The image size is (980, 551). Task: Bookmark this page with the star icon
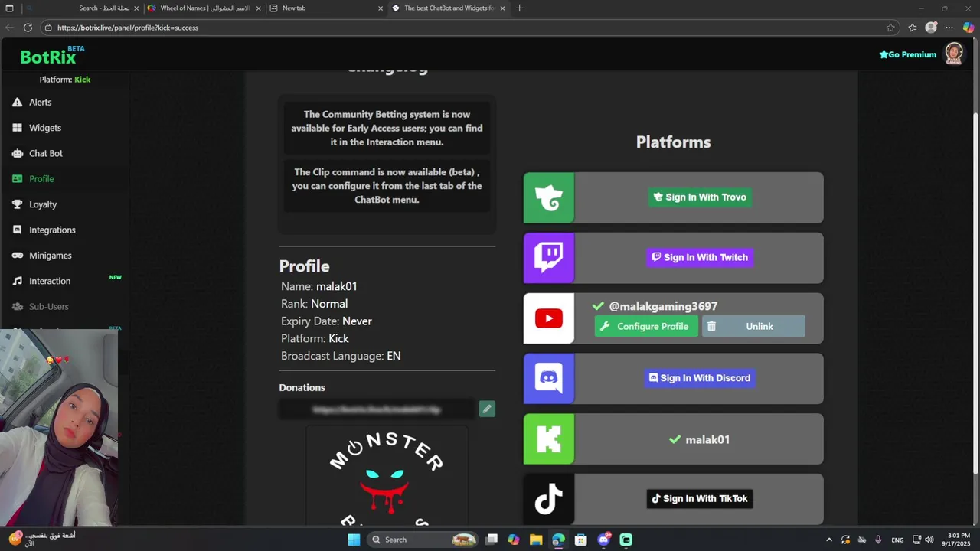(890, 28)
